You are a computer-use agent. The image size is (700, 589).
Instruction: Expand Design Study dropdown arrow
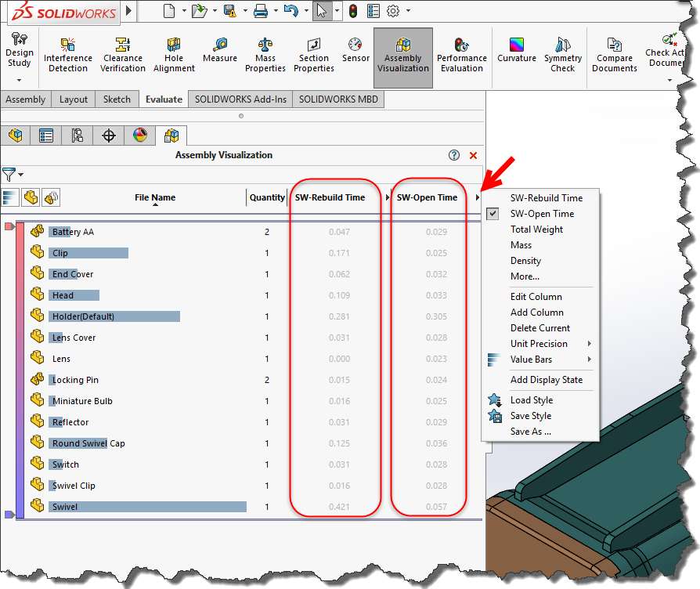point(20,81)
